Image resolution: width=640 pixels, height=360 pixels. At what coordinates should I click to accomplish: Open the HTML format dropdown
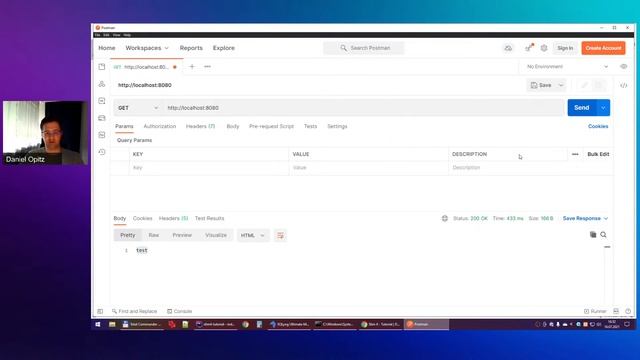pyautogui.click(x=253, y=236)
